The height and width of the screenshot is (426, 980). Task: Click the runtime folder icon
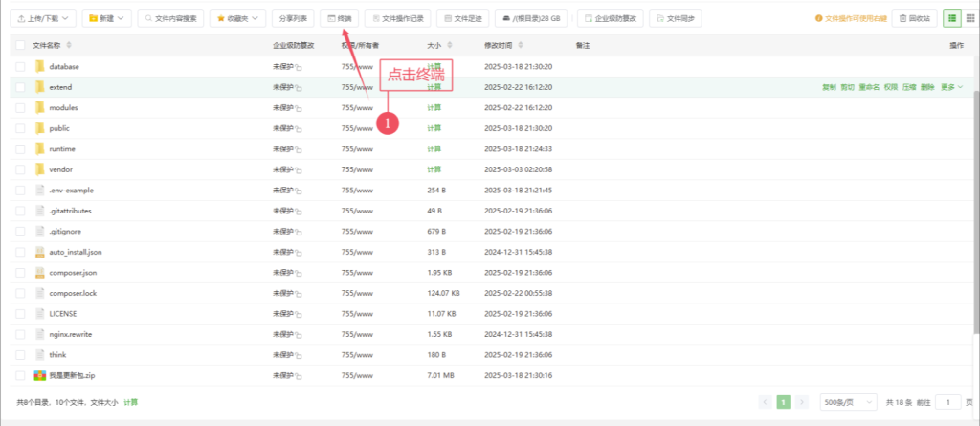pos(40,149)
